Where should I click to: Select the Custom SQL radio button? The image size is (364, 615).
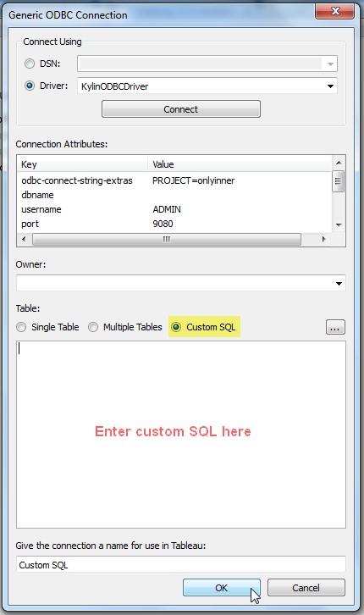point(176,327)
